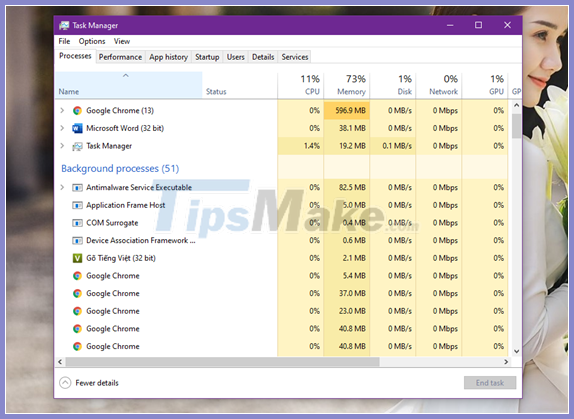Select the 596.9 MB memory cell
This screenshot has height=419, width=574.
[x=347, y=111]
